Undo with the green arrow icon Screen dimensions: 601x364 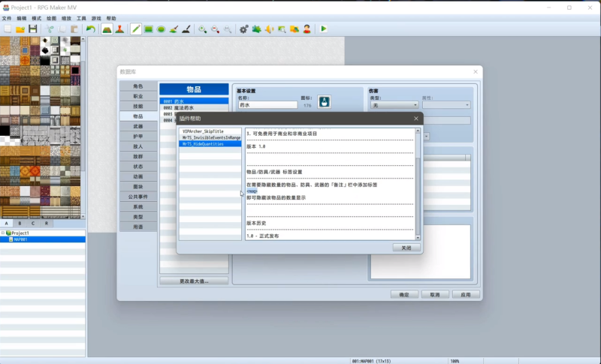coord(91,29)
